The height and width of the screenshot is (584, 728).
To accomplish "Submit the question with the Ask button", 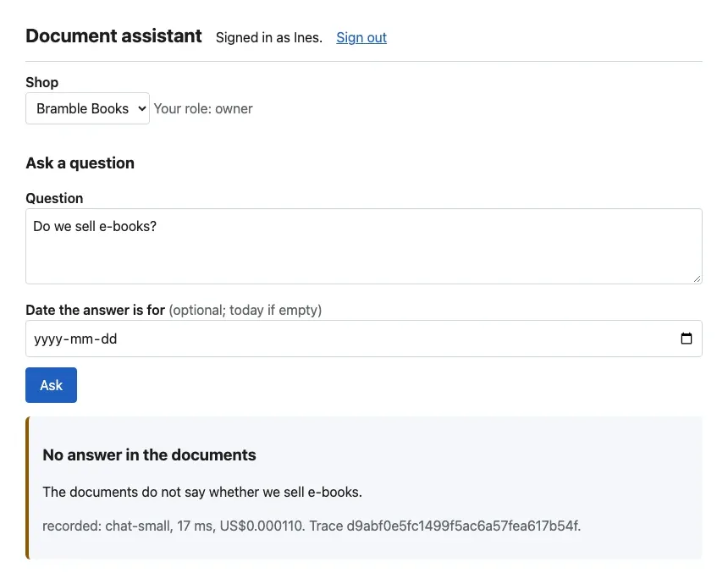I will pyautogui.click(x=51, y=385).
